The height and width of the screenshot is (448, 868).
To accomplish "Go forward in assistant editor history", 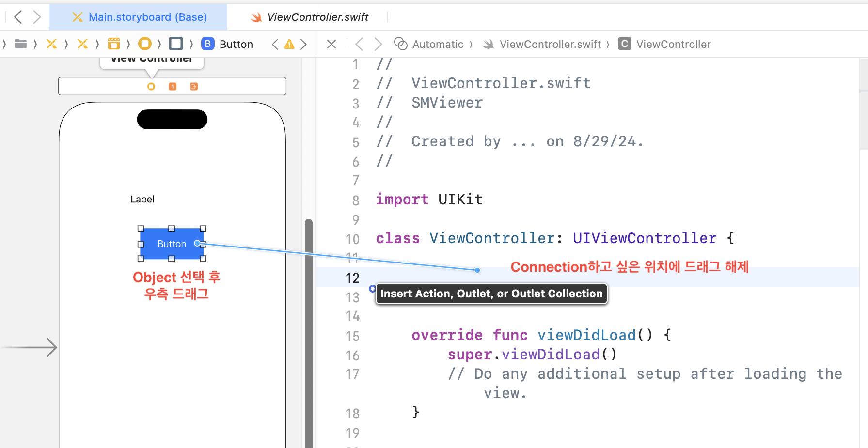I will coord(378,44).
